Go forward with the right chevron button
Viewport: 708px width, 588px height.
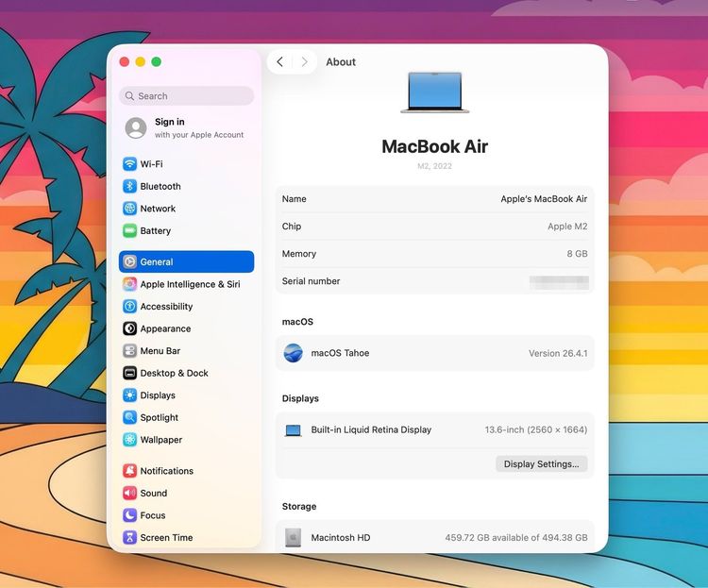click(x=304, y=62)
